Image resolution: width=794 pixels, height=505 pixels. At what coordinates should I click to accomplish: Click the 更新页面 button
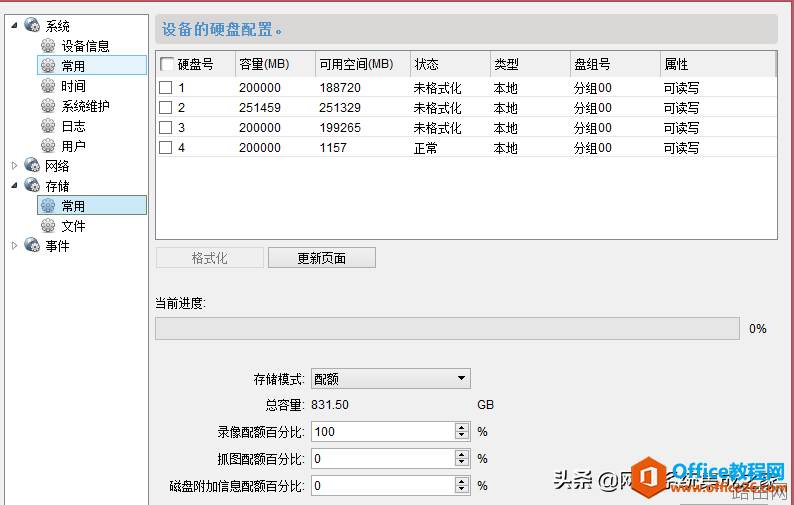pos(322,258)
